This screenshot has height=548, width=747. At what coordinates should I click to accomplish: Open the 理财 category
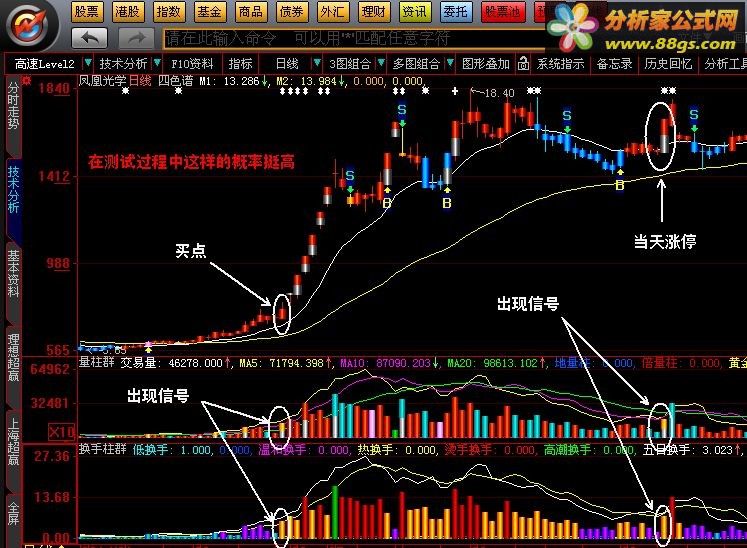374,12
